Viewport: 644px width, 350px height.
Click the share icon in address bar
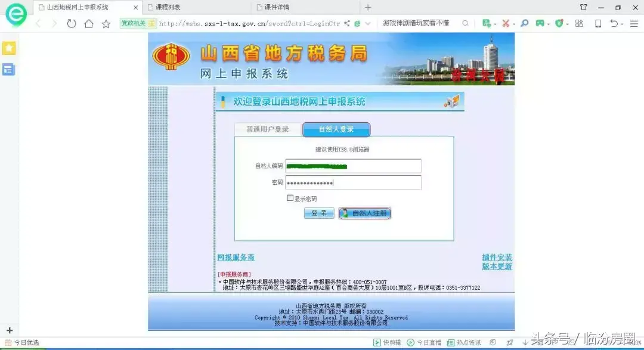(347, 23)
